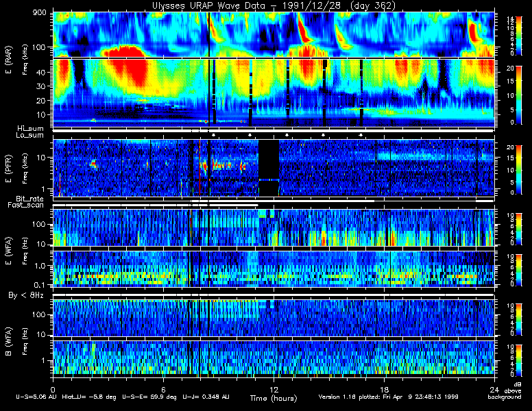Viewport: 532px width, 411px height.
Task: Click the color bar beside the B WFA 10-100 Hz panel
Action: [519, 319]
